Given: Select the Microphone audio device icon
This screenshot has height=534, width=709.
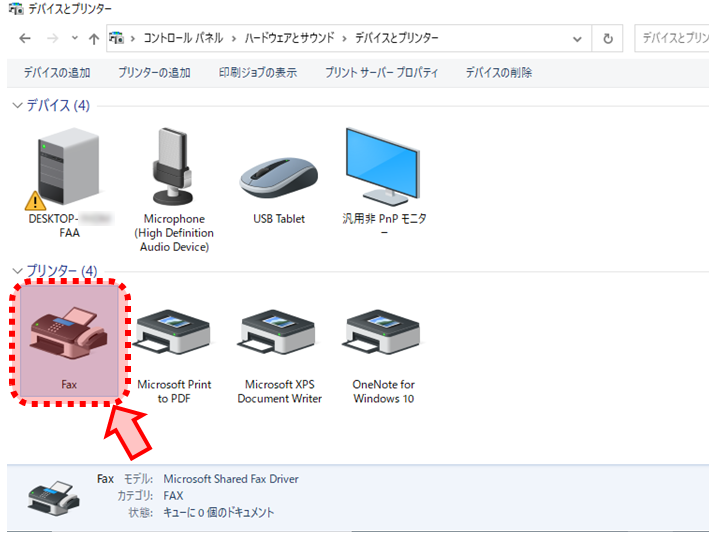Looking at the screenshot, I should pos(173,168).
